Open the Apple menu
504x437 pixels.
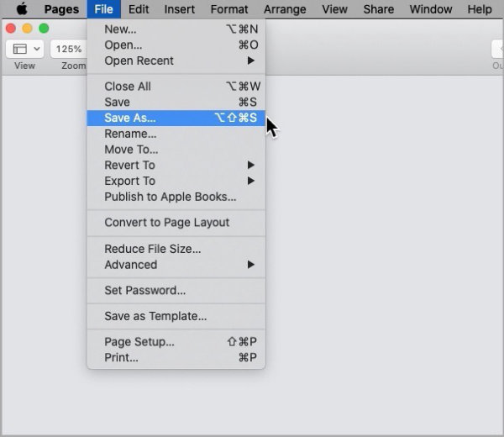[22, 9]
